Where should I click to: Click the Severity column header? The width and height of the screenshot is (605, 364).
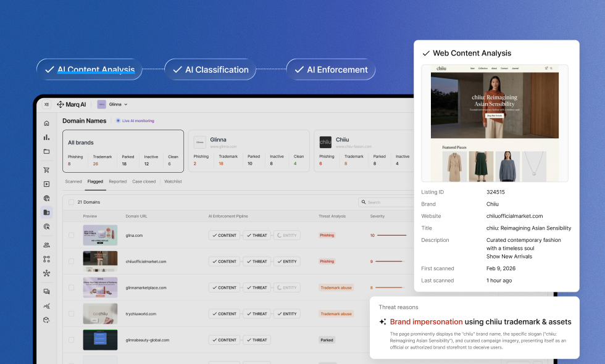pyautogui.click(x=377, y=217)
